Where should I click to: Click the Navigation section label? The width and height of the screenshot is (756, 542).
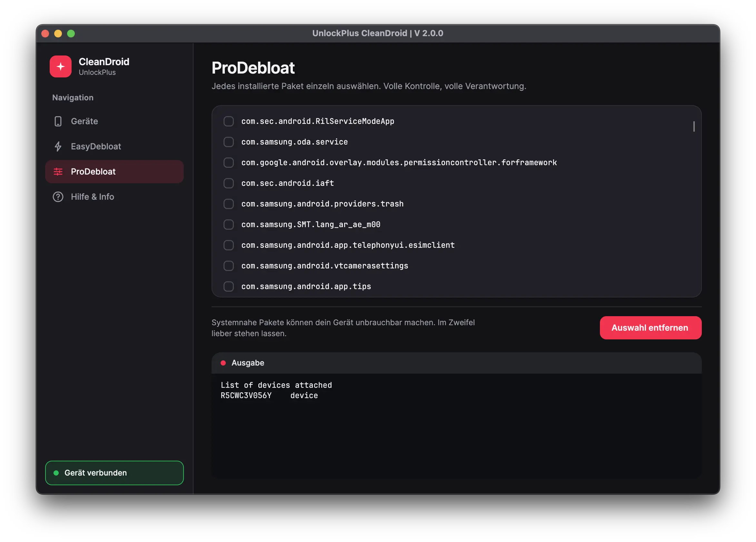click(73, 98)
